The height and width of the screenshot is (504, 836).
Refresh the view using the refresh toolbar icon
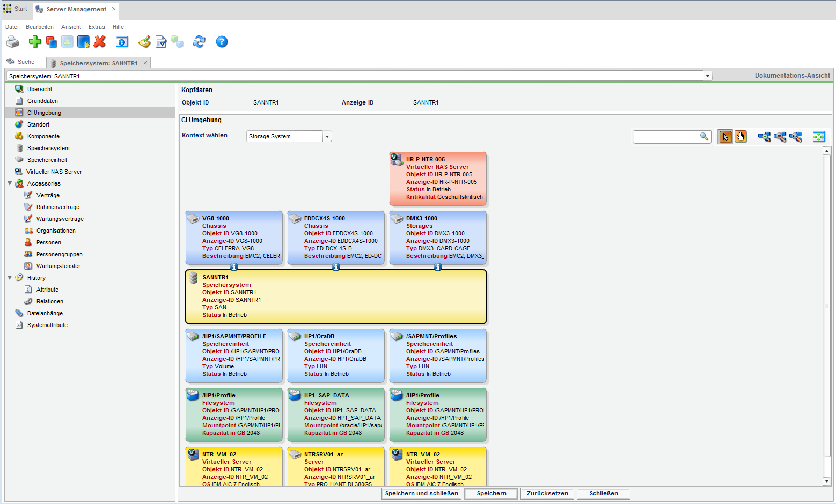coord(199,42)
